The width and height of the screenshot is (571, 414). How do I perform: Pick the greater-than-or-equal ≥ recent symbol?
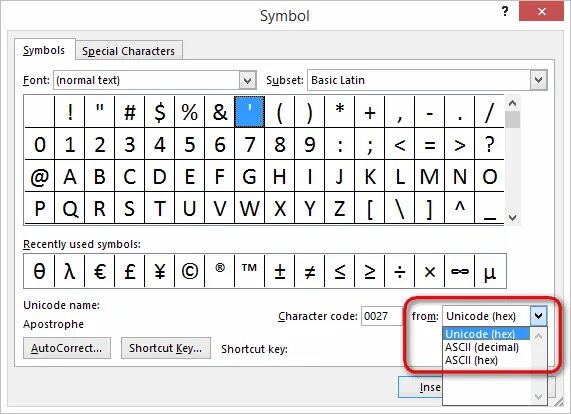pos(370,271)
